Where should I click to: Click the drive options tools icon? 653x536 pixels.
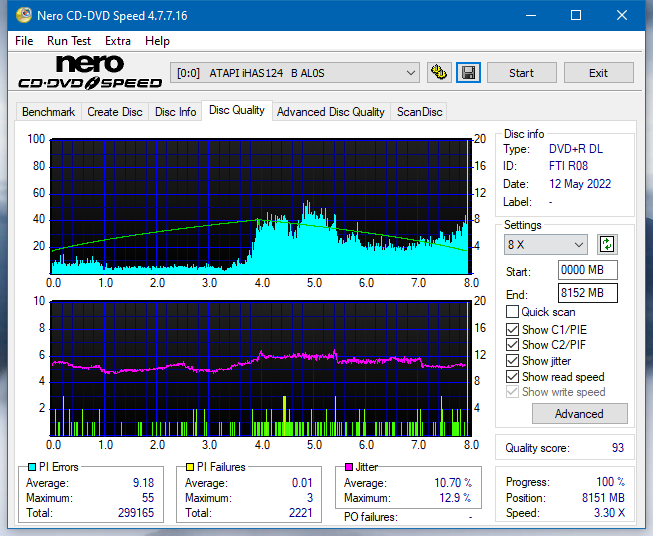[x=439, y=73]
